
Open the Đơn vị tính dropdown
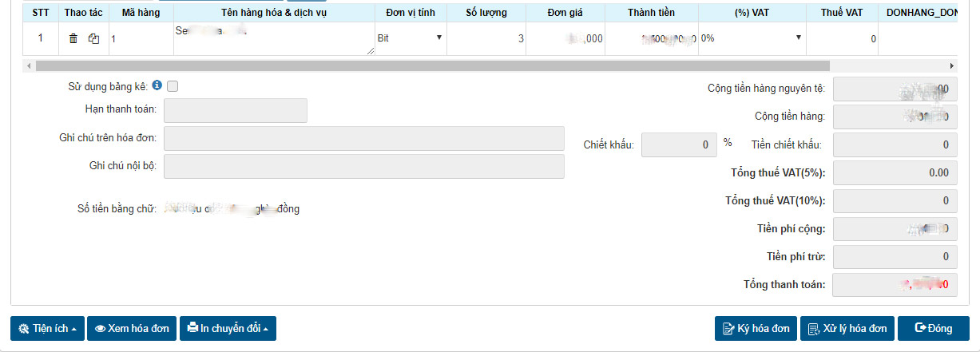(x=411, y=38)
